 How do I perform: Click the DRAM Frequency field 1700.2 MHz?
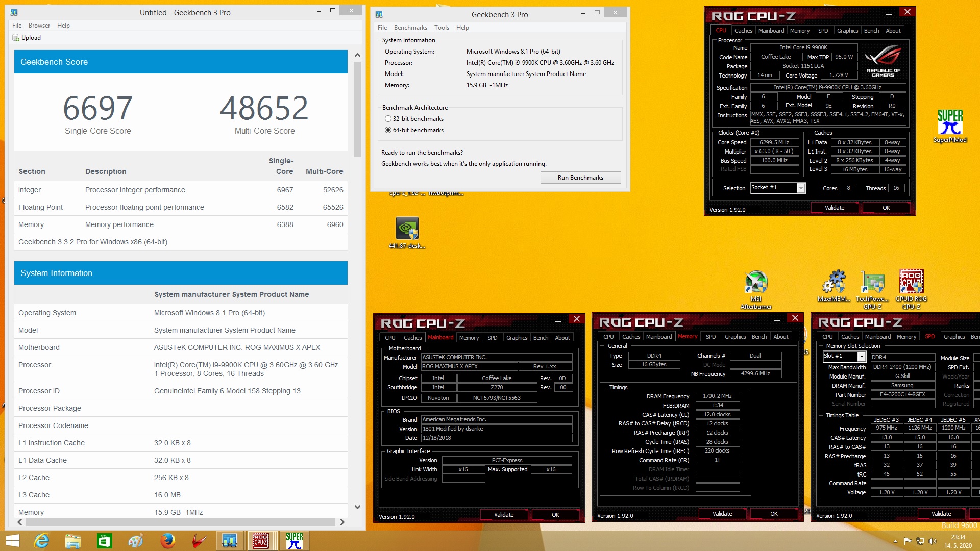717,396
